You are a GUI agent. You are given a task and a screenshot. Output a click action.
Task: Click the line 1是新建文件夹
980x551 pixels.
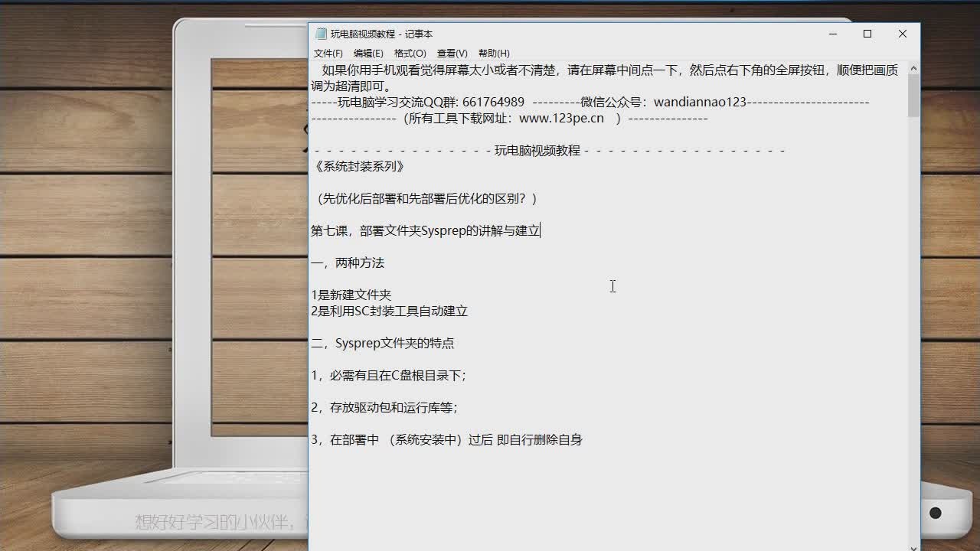351,295
